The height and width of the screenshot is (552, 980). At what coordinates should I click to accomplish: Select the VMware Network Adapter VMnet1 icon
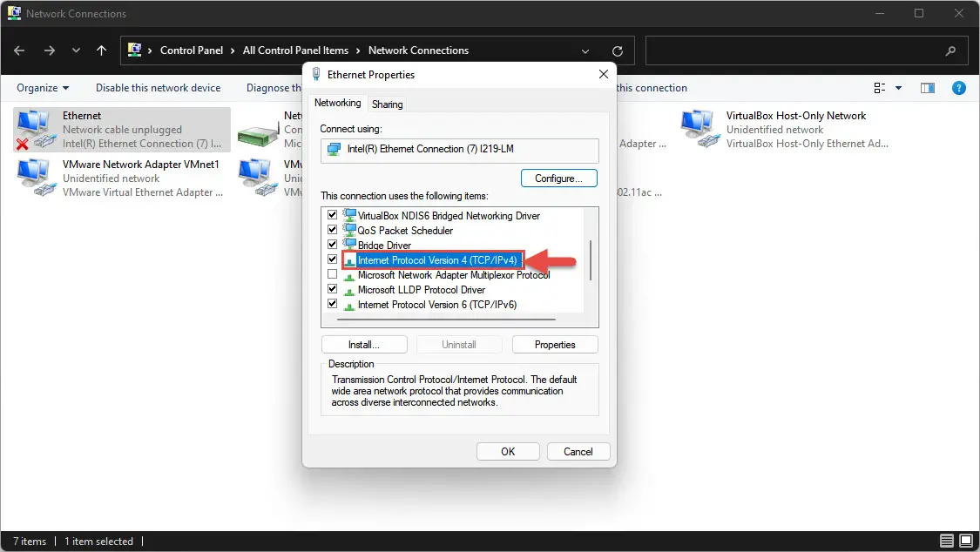coord(35,178)
